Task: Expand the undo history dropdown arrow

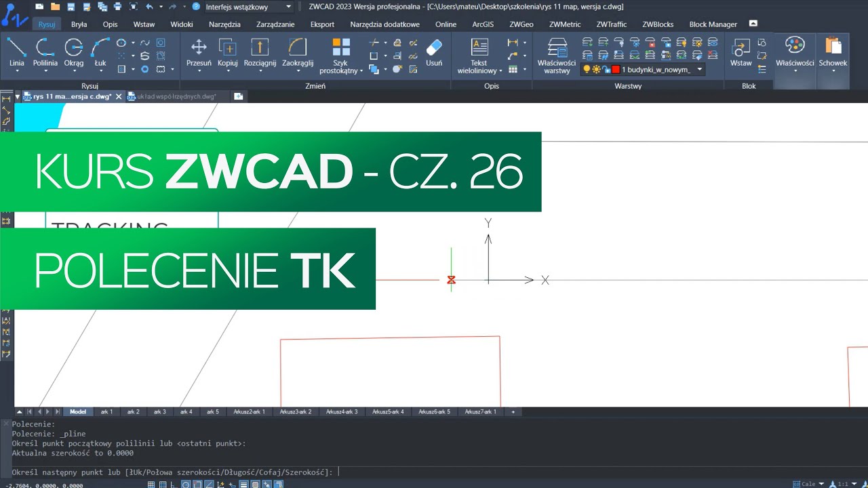Action: click(160, 7)
